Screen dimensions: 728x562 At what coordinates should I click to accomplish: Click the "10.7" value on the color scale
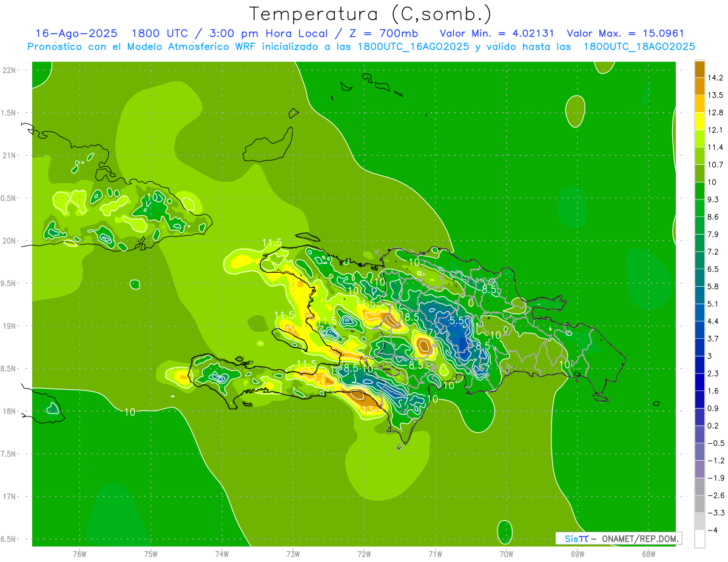(x=715, y=164)
